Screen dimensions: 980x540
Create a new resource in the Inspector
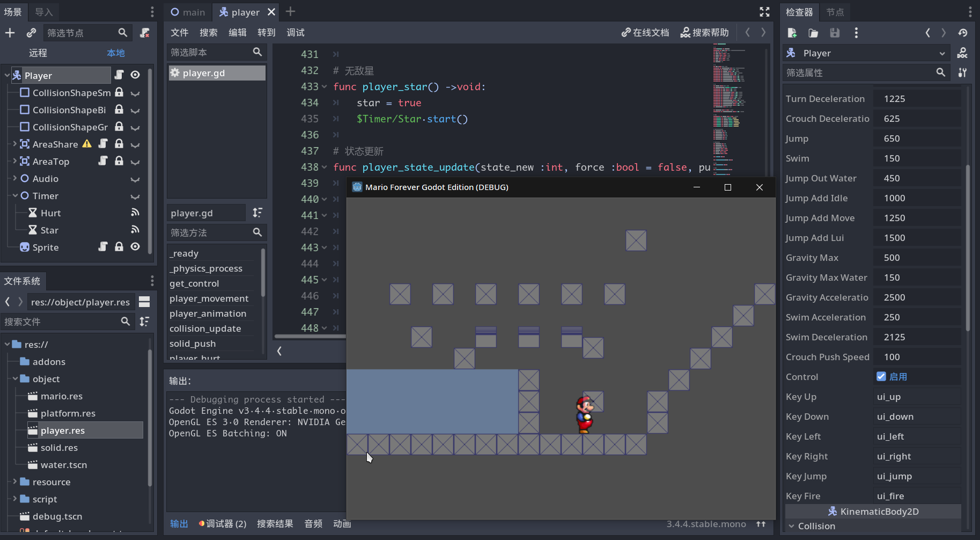click(x=792, y=32)
